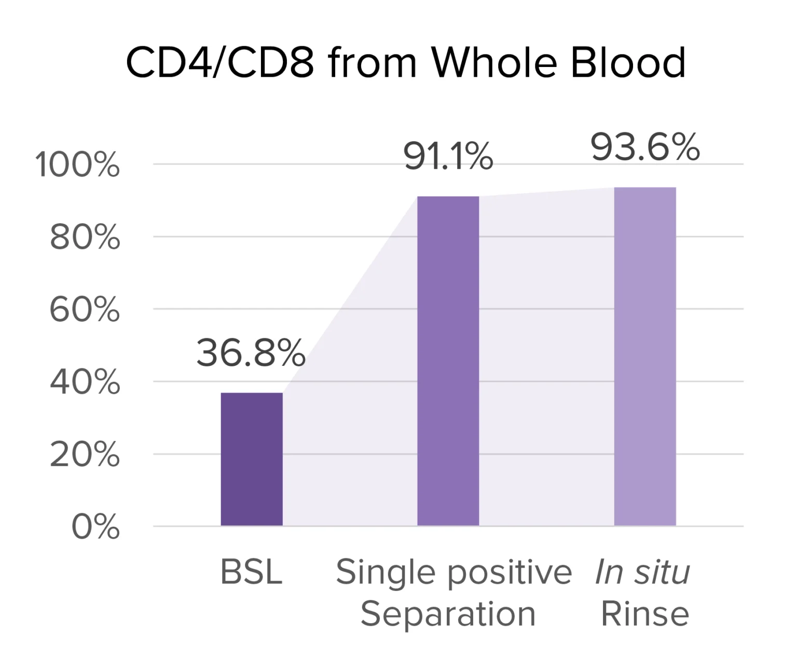Viewport: 797px width, 672px height.
Task: Click the word Rinse under the chart
Action: tap(645, 614)
